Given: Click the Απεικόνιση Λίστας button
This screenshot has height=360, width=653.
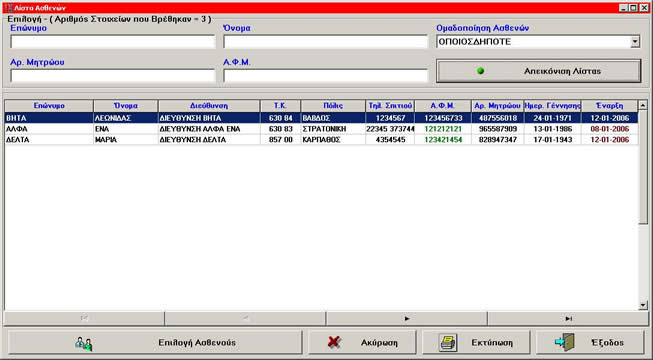Looking at the screenshot, I should coord(538,71).
